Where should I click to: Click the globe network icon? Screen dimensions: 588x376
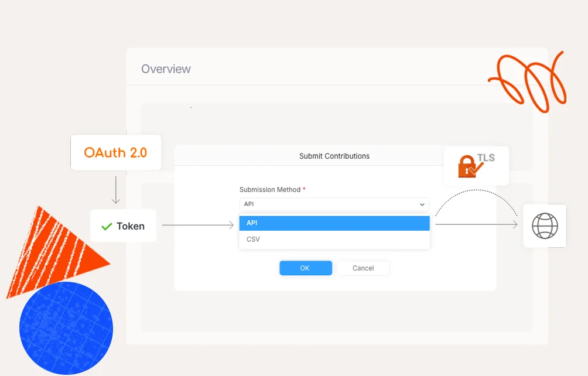pyautogui.click(x=545, y=225)
